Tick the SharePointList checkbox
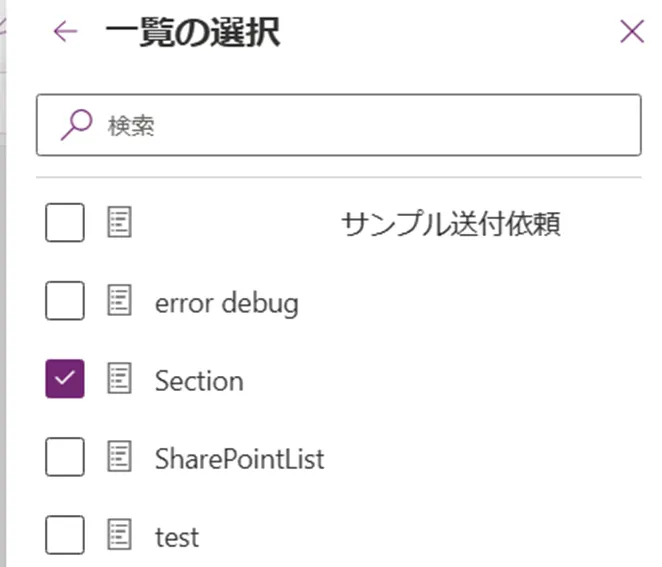Screen dimensions: 662x567 tap(65, 458)
